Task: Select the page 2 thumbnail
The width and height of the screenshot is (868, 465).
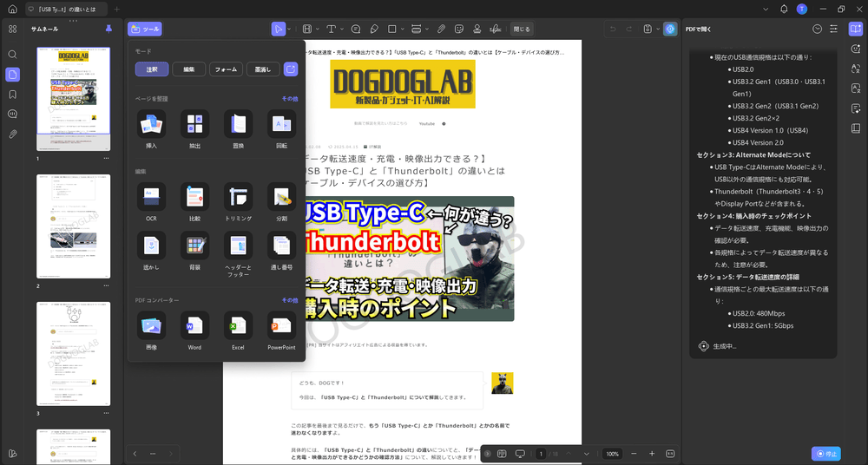Action: click(73, 226)
